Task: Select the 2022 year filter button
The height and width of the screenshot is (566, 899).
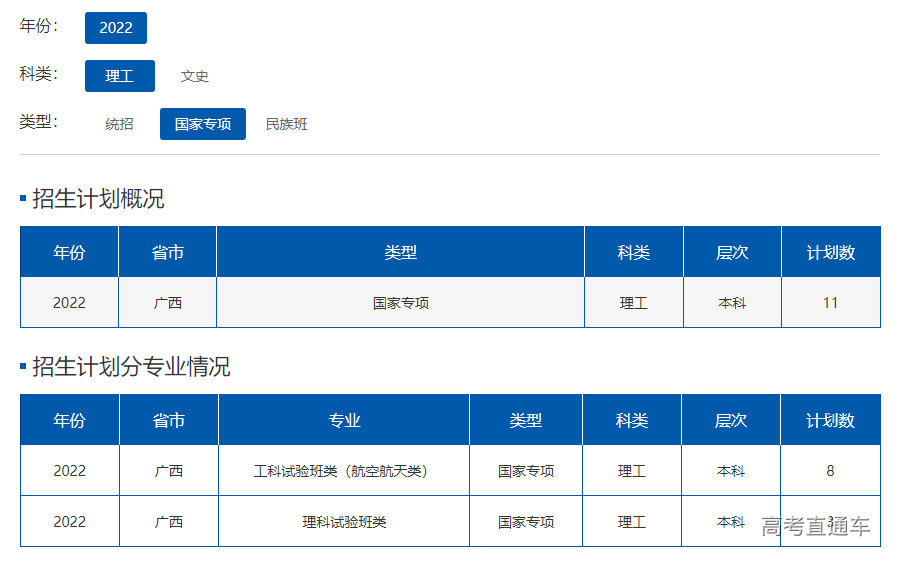Action: coord(116,28)
